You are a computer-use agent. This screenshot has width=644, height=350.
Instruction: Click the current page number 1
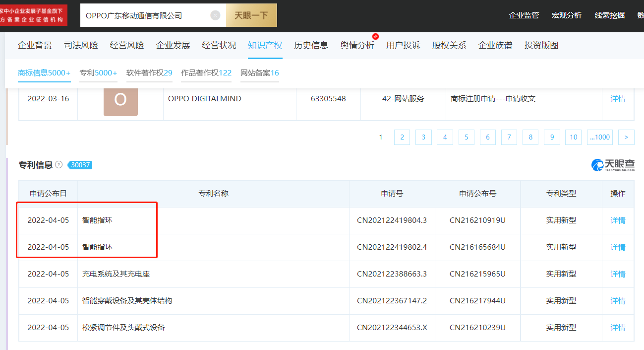pos(381,137)
